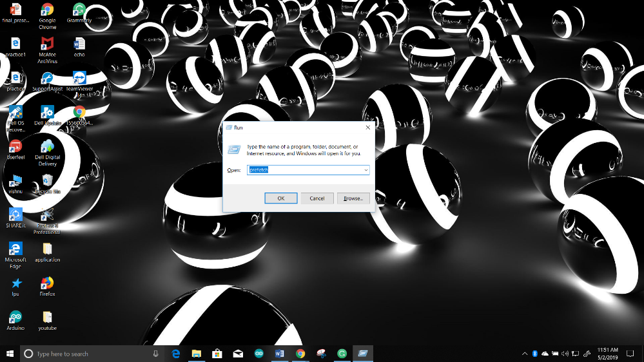Image resolution: width=644 pixels, height=362 pixels.
Task: Open the Action Center notifications
Action: pyautogui.click(x=630, y=354)
